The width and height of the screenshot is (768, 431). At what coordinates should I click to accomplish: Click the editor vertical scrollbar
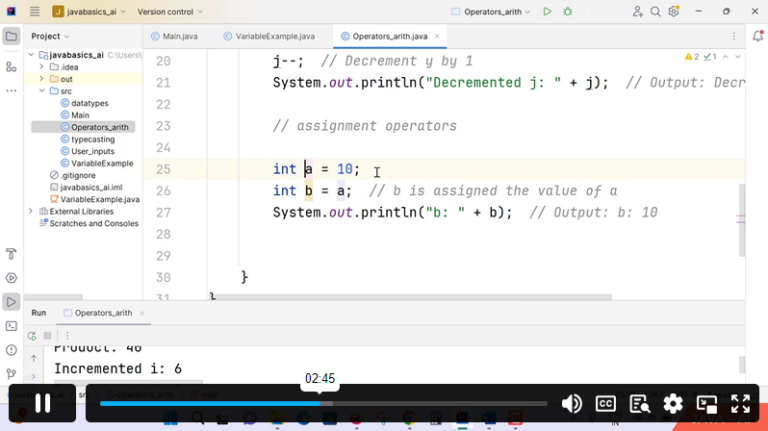point(742,219)
